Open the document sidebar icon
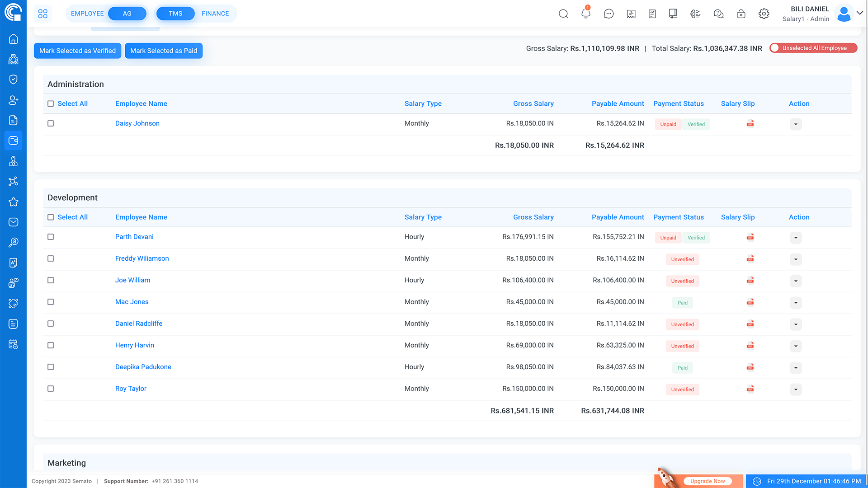 (x=13, y=120)
